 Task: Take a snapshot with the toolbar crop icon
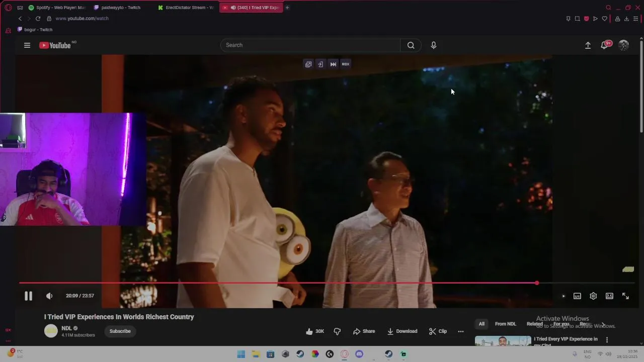tap(577, 19)
